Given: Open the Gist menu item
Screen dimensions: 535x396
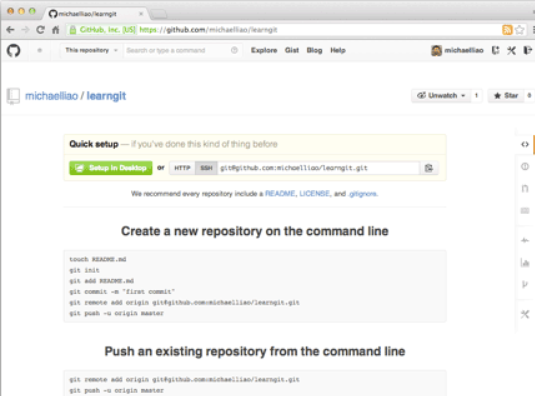Looking at the screenshot, I should tap(292, 50).
